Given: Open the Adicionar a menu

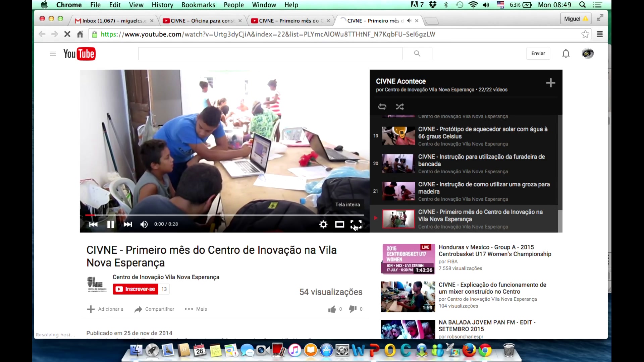Looking at the screenshot, I should (105, 309).
